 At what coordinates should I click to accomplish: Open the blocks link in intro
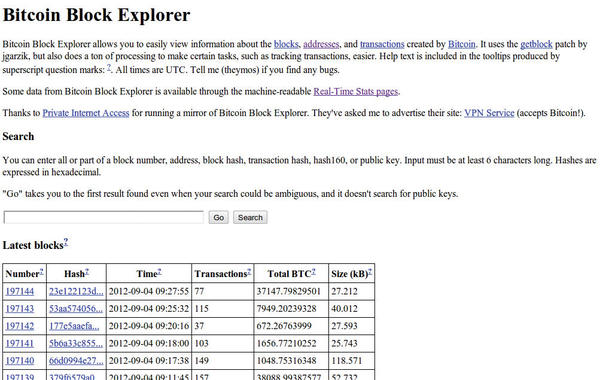286,44
